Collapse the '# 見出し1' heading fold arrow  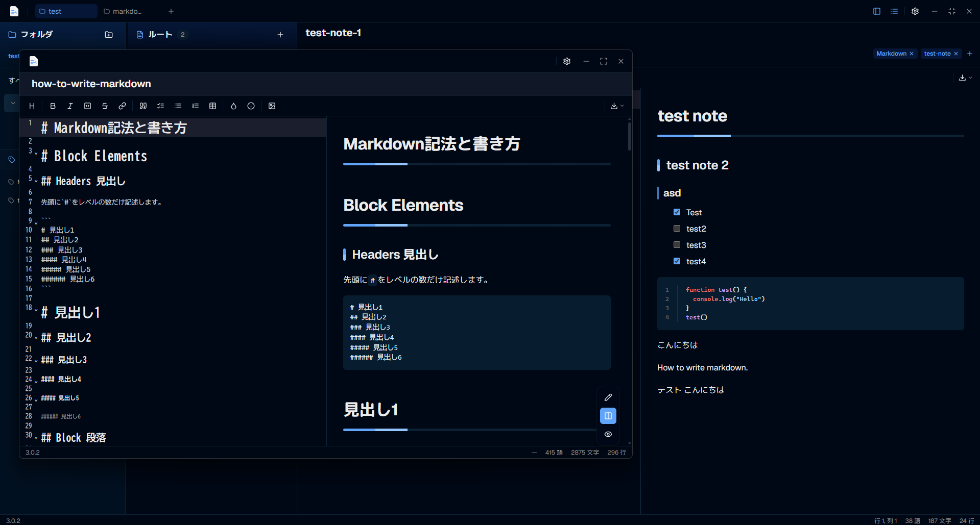36,310
